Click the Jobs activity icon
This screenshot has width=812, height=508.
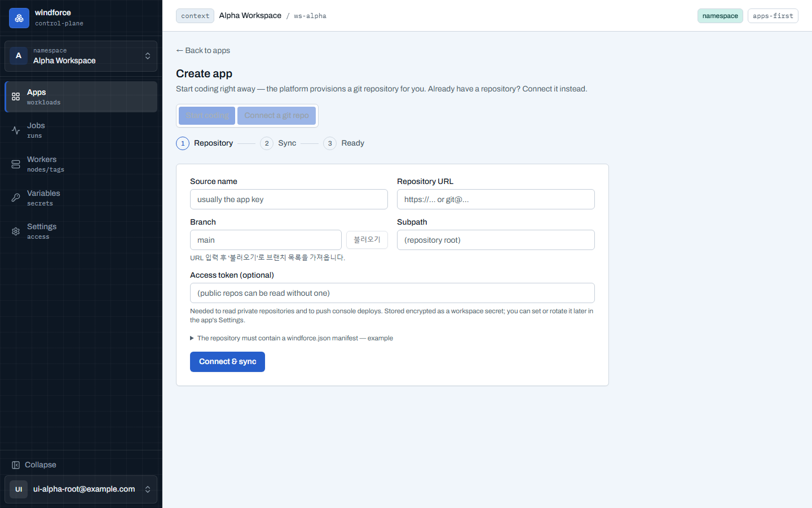pyautogui.click(x=16, y=130)
